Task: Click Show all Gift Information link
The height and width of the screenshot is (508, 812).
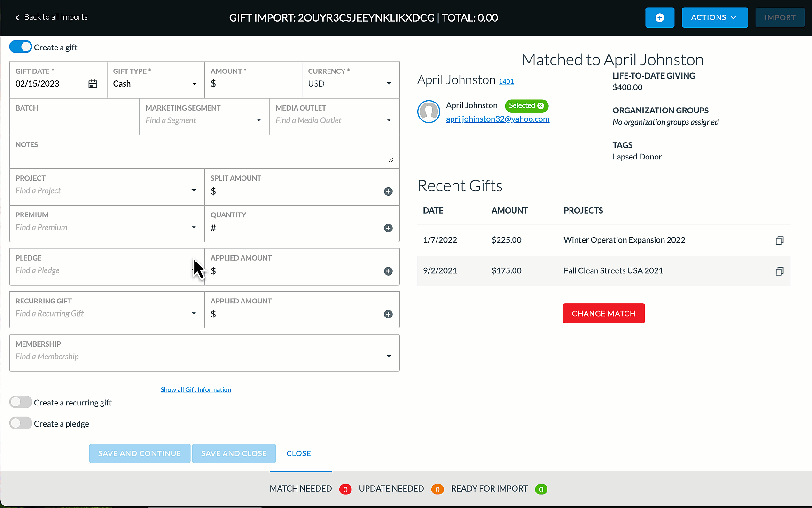Action: [195, 389]
